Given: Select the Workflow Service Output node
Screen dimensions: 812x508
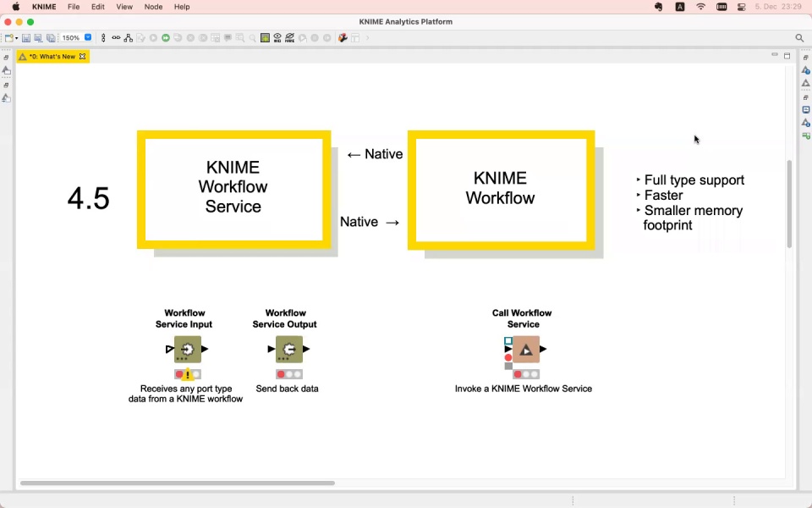Looking at the screenshot, I should coord(289,349).
